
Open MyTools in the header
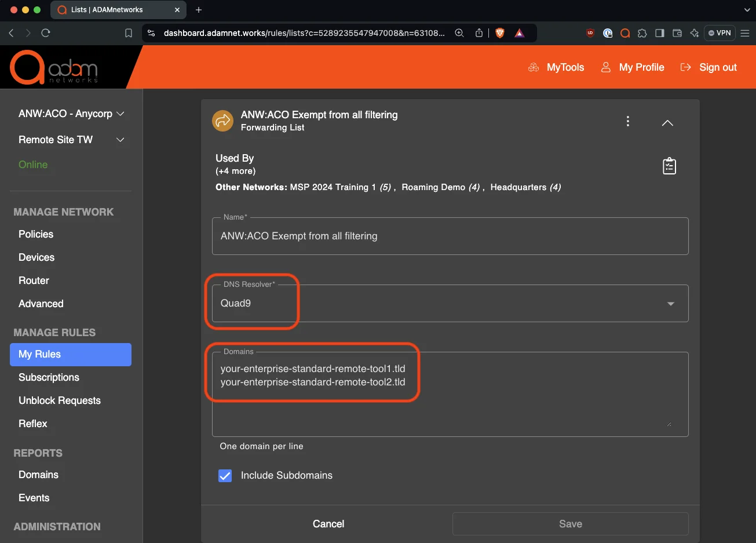click(x=556, y=67)
